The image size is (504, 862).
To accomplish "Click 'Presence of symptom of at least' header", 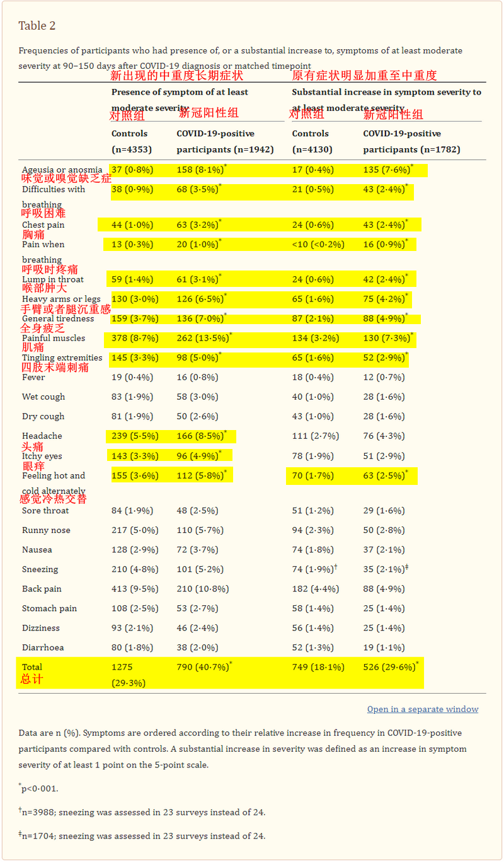I will pyautogui.click(x=180, y=92).
